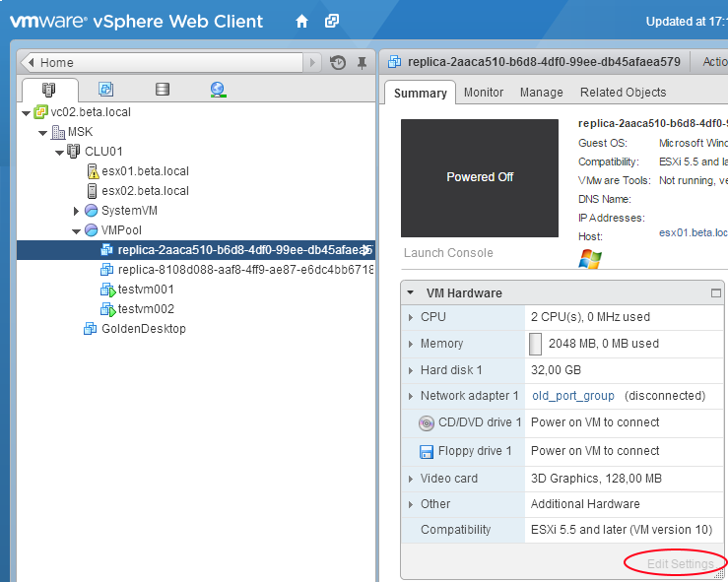Open the Monitor tab
Screen dimensions: 728x582
coord(484,93)
